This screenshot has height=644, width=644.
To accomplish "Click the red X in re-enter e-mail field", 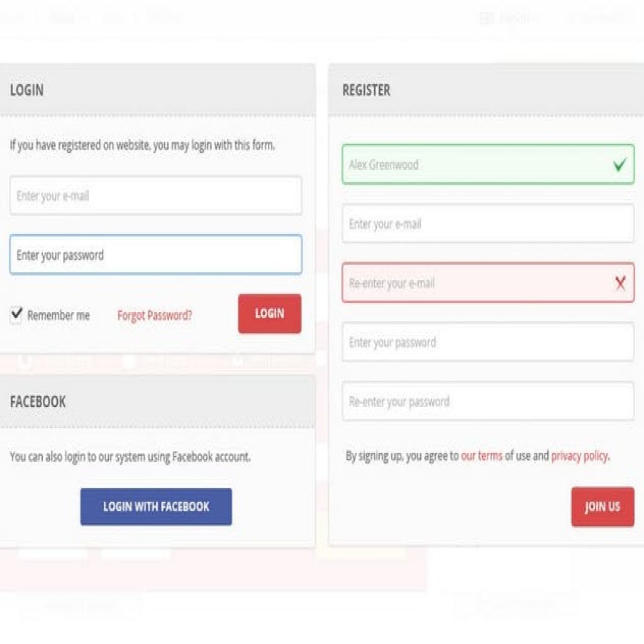I will pyautogui.click(x=620, y=283).
